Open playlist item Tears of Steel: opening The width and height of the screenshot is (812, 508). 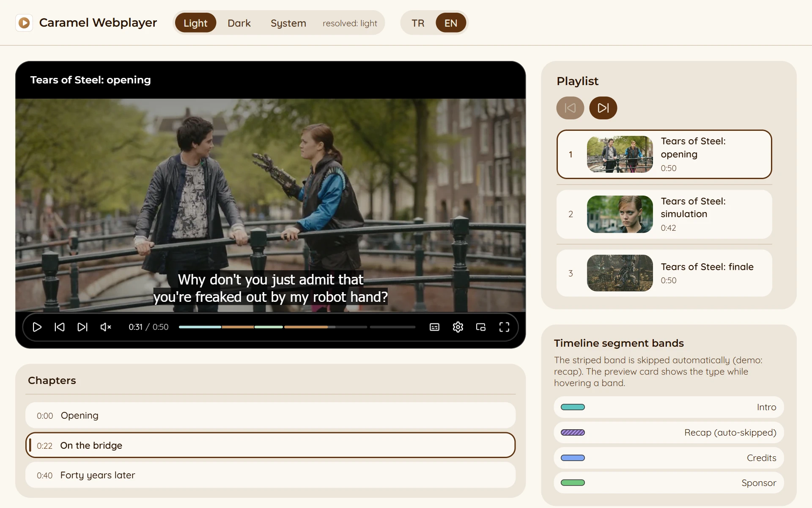[x=664, y=154]
